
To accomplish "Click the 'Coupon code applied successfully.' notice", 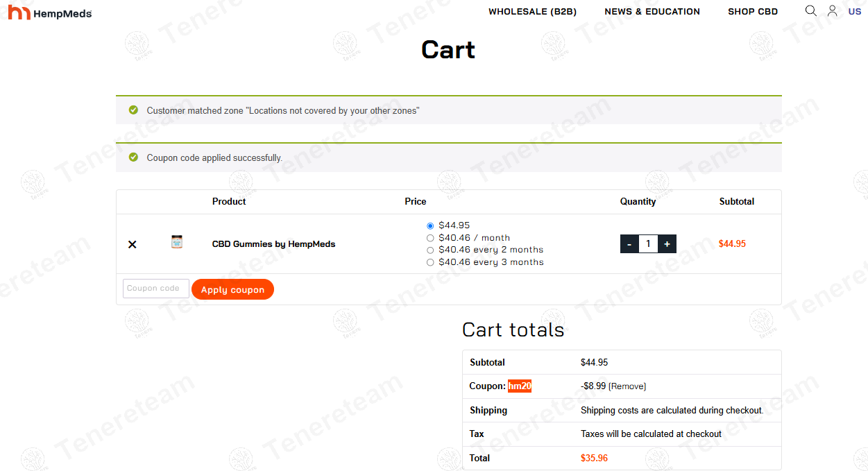I will click(214, 158).
